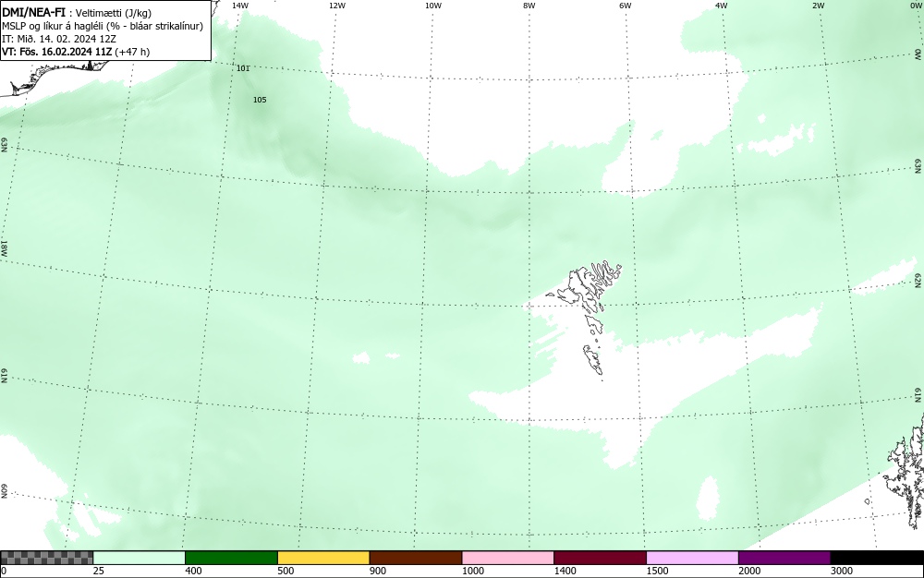Click the IT: Mið. 14. 02. 2024 12Z line

tap(59, 39)
